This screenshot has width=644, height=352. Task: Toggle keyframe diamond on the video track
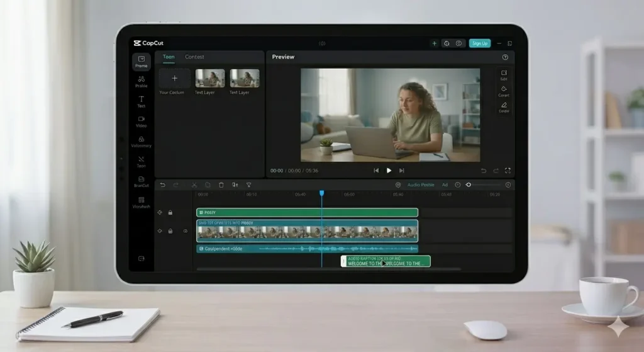point(160,231)
